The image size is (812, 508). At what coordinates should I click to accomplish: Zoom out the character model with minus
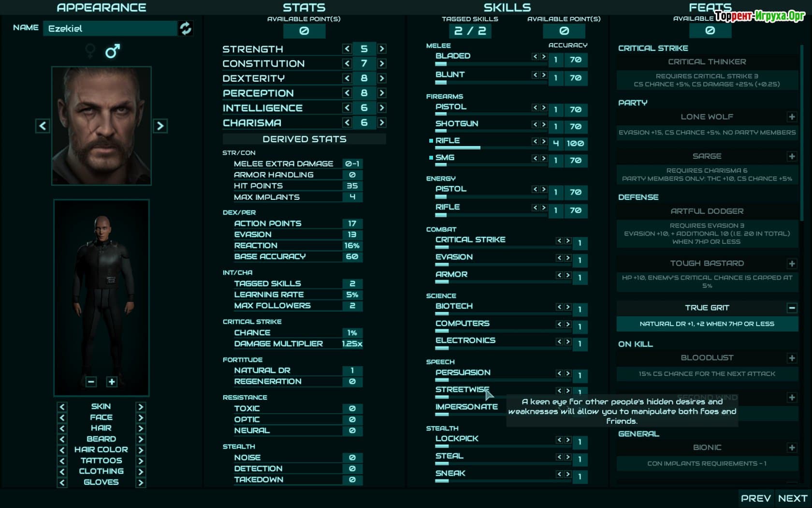pos(91,382)
